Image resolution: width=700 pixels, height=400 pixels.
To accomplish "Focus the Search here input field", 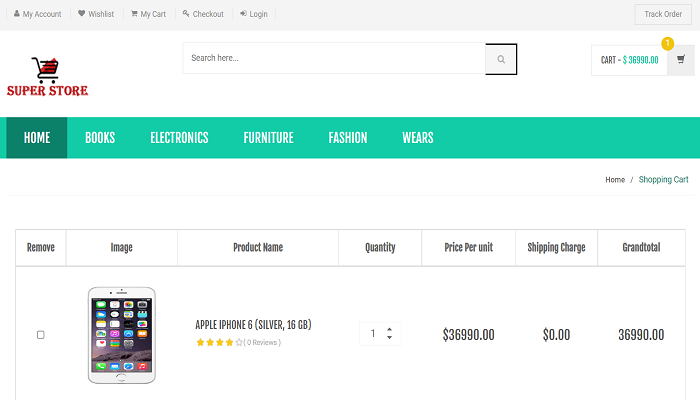I will (334, 59).
